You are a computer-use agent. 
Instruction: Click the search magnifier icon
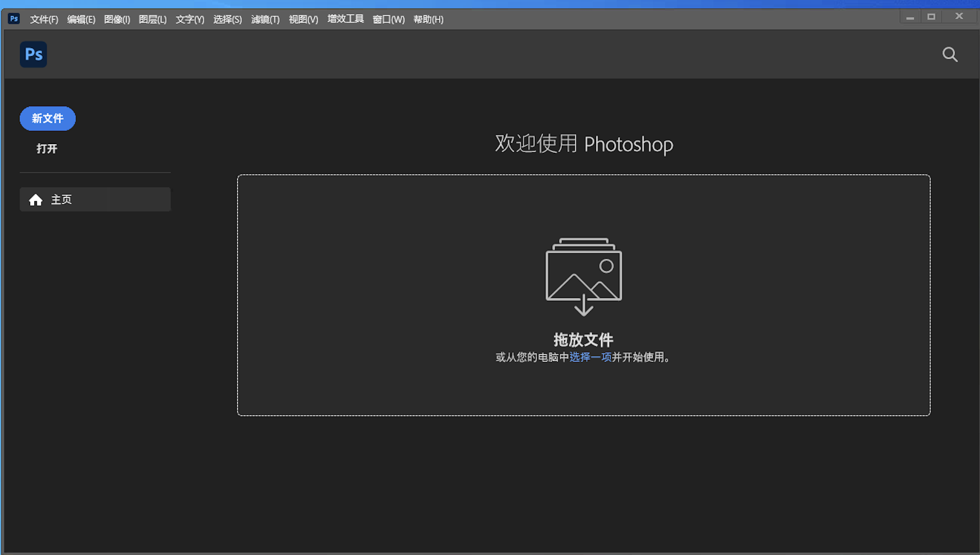[x=950, y=54]
